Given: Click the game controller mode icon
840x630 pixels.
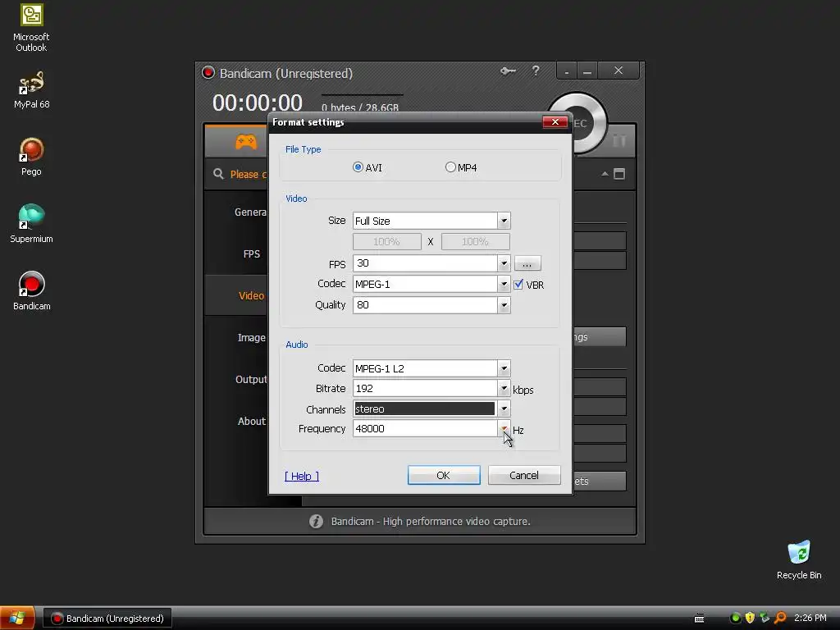Looking at the screenshot, I should (246, 141).
